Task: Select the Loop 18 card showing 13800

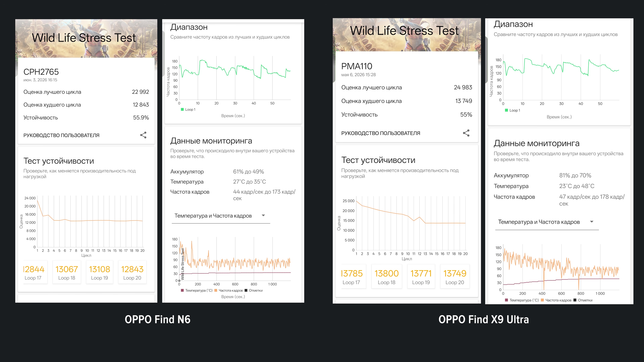Action: tap(387, 277)
